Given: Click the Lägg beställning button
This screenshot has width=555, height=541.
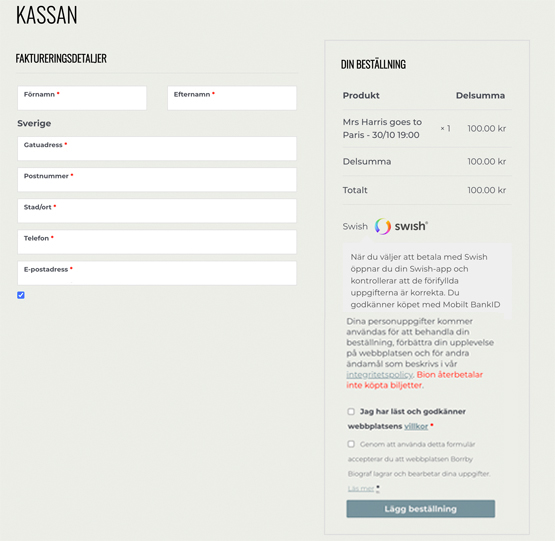Looking at the screenshot, I should pyautogui.click(x=420, y=509).
